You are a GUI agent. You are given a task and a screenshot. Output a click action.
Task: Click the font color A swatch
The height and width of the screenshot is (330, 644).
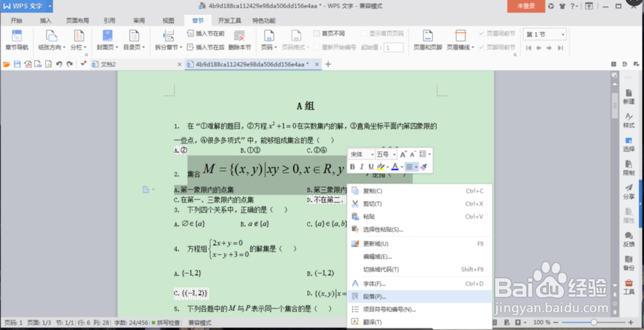(x=395, y=167)
